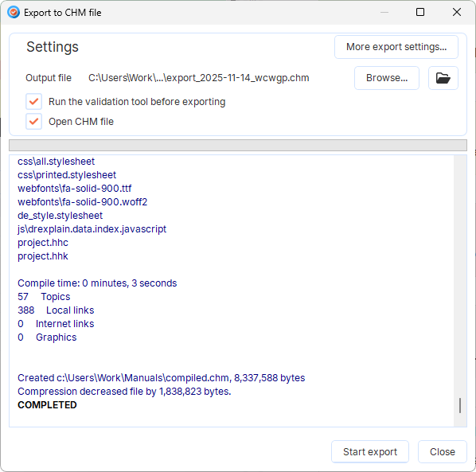Click the de_style.stylesheet log line
The image size is (476, 472).
[60, 216]
